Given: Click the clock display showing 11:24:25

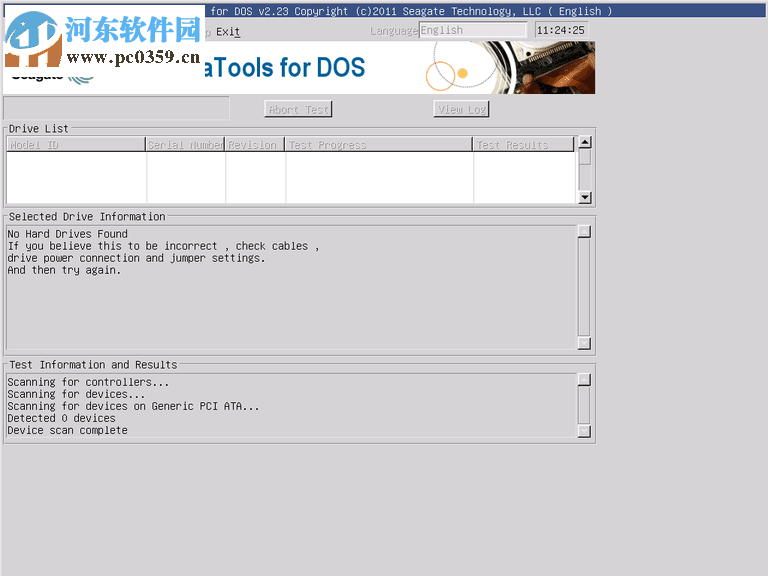Looking at the screenshot, I should click(x=561, y=30).
